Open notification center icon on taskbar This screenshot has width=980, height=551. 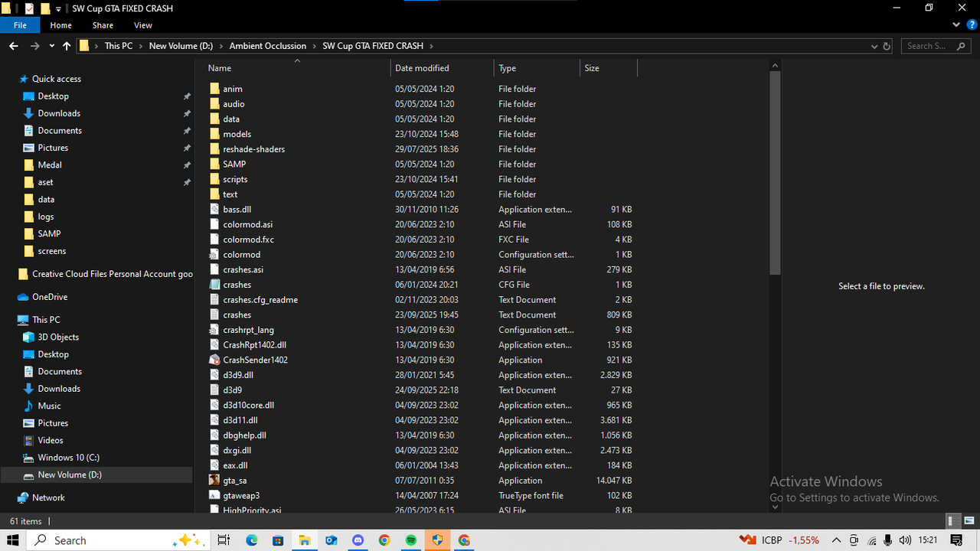pyautogui.click(x=956, y=540)
